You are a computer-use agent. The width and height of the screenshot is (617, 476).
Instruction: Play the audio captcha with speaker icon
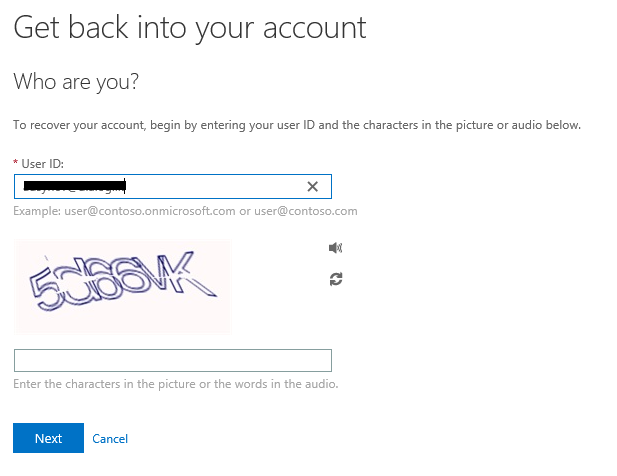(x=335, y=247)
